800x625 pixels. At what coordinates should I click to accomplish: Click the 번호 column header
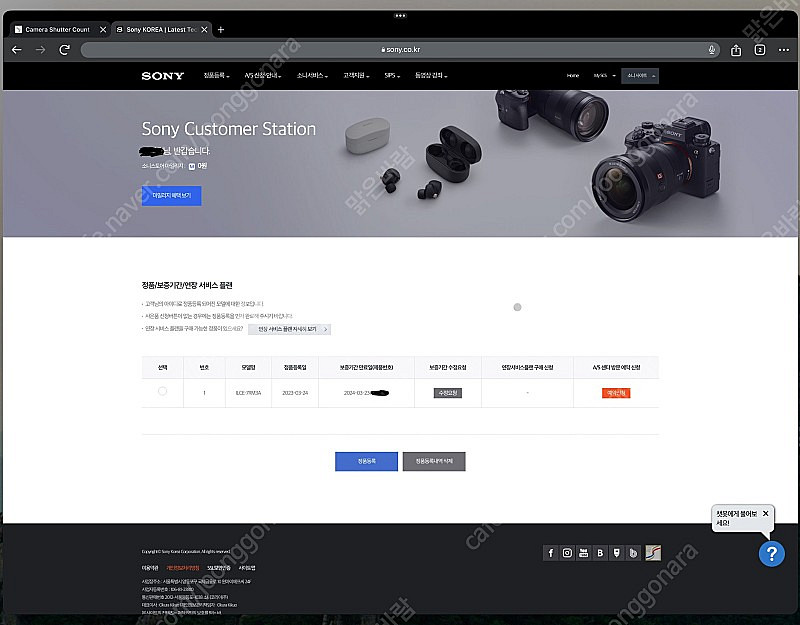204,367
